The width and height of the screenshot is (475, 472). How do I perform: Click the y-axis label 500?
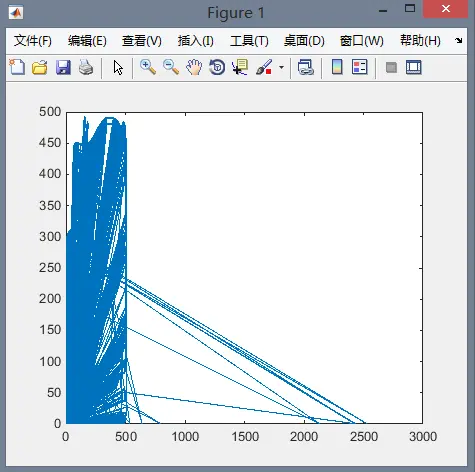tap(50, 112)
